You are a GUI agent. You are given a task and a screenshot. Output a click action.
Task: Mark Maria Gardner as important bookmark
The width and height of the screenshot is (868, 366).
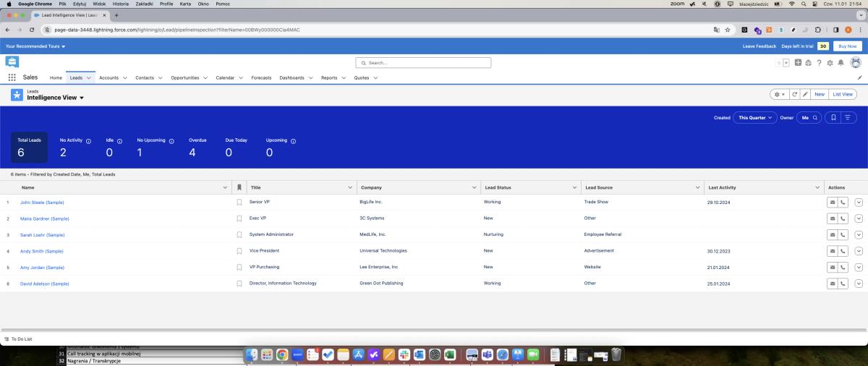coord(239,218)
